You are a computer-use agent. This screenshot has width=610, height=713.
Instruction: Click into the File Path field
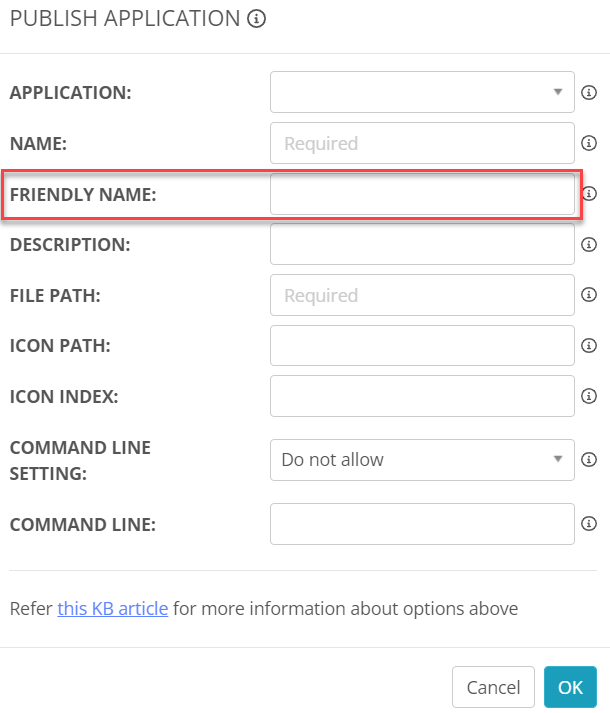[422, 295]
